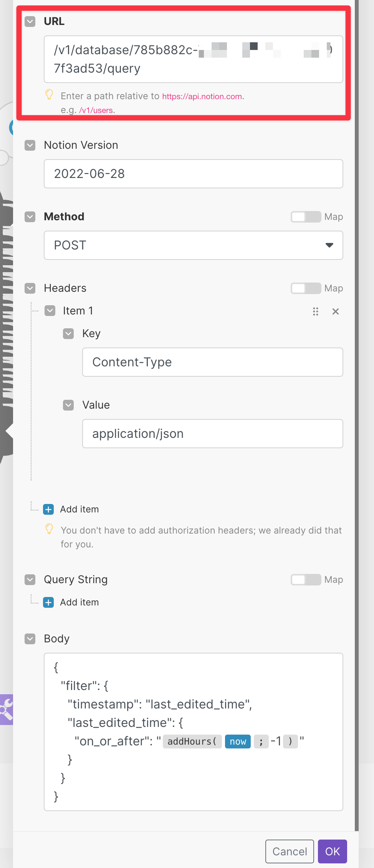Viewport: 374px width, 868px height.
Task: Click the plus icon under Query String
Action: click(x=48, y=602)
